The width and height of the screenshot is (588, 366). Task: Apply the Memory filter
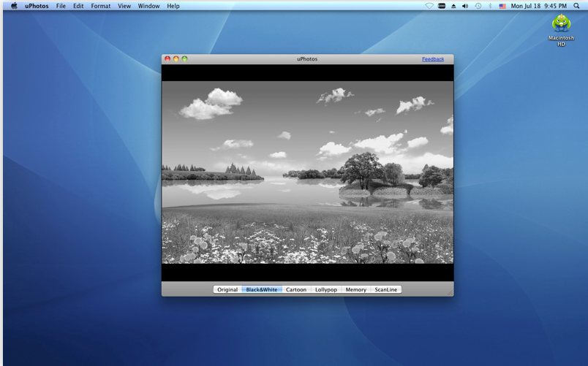(356, 289)
